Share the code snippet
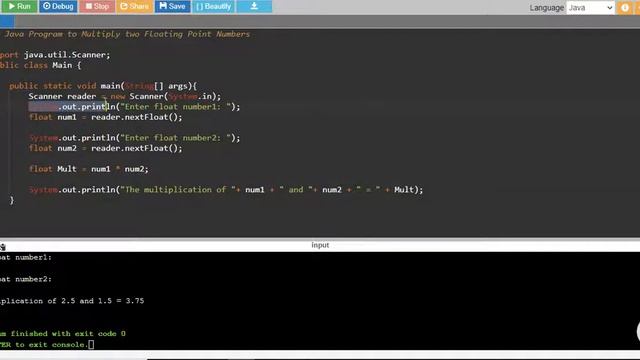The width and height of the screenshot is (640, 360). pos(134,6)
